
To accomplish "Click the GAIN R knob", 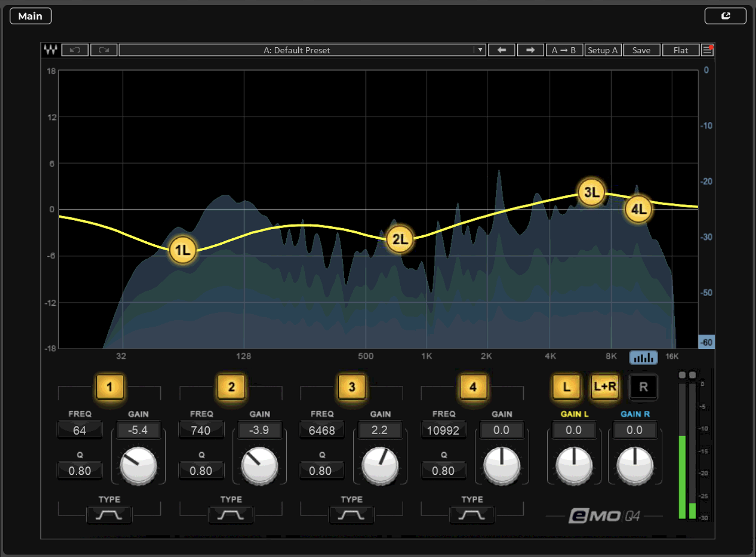I will [635, 465].
